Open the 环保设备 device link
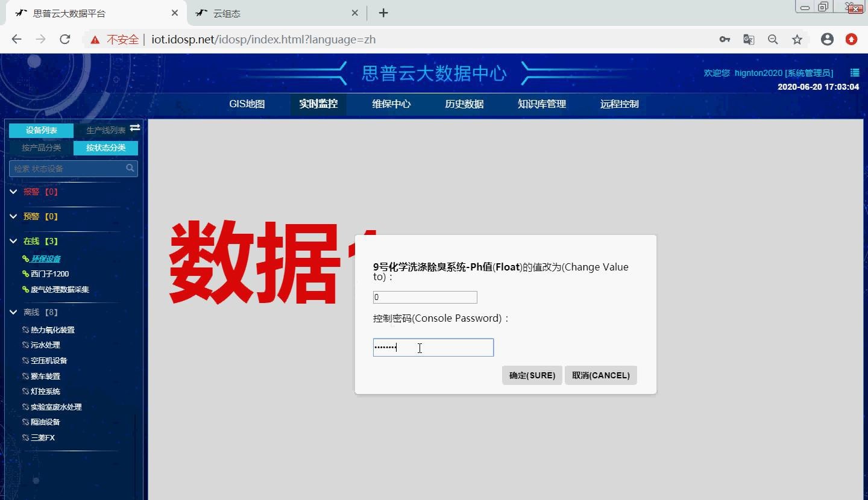 click(x=45, y=258)
